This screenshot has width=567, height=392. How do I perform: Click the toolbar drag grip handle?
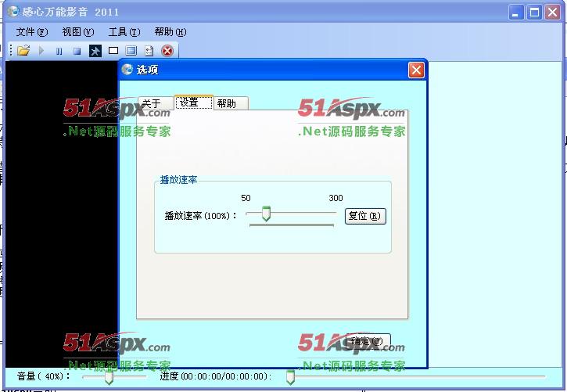[11, 51]
